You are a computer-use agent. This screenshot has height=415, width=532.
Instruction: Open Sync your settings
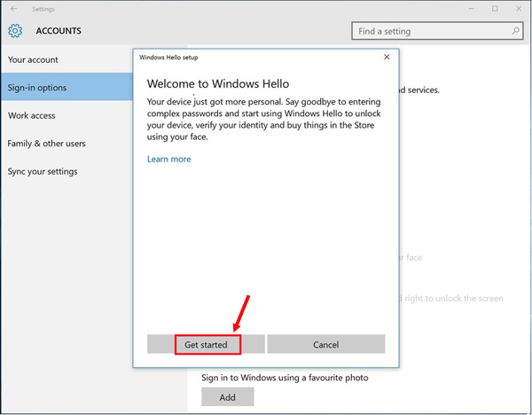click(66, 171)
